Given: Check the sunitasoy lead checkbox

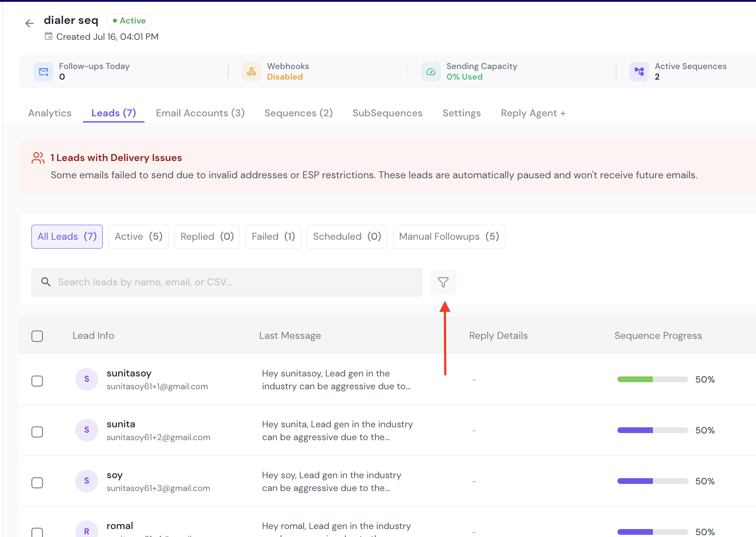Looking at the screenshot, I should (x=37, y=381).
